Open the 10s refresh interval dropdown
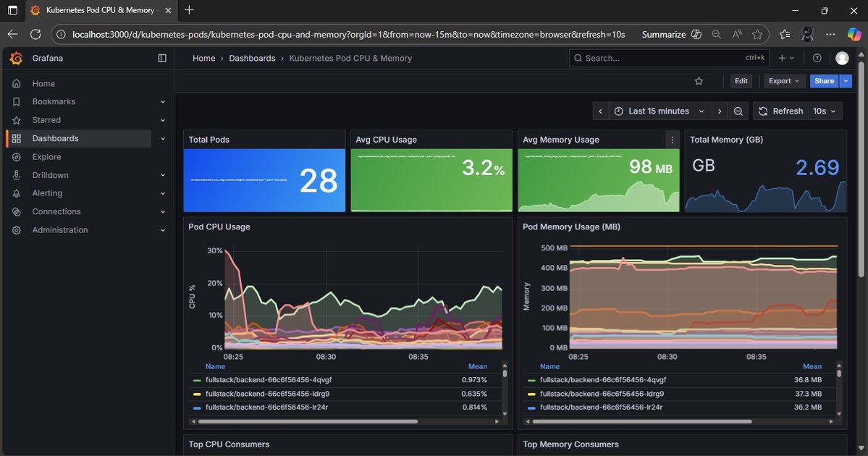The image size is (868, 456). [x=825, y=111]
